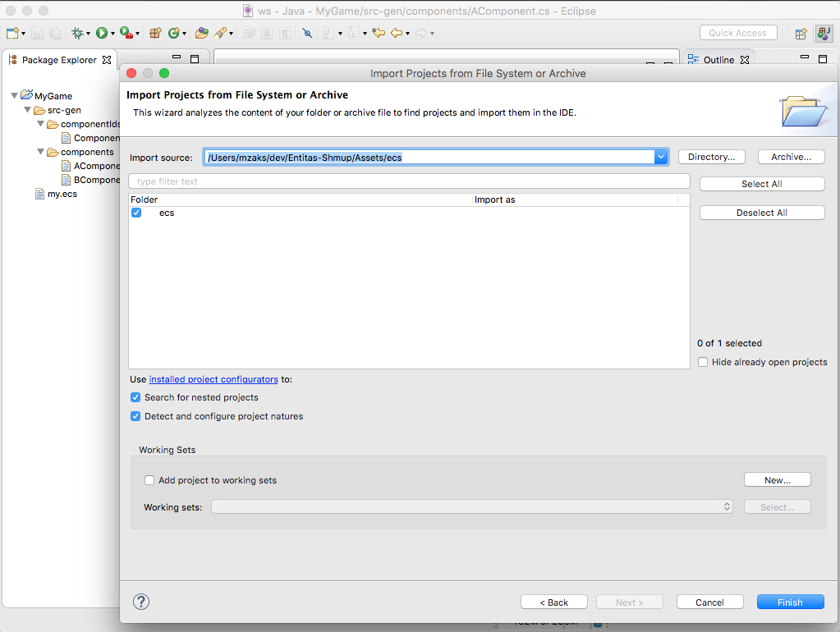The height and width of the screenshot is (632, 840).
Task: Click the help question mark icon
Action: coord(141,602)
